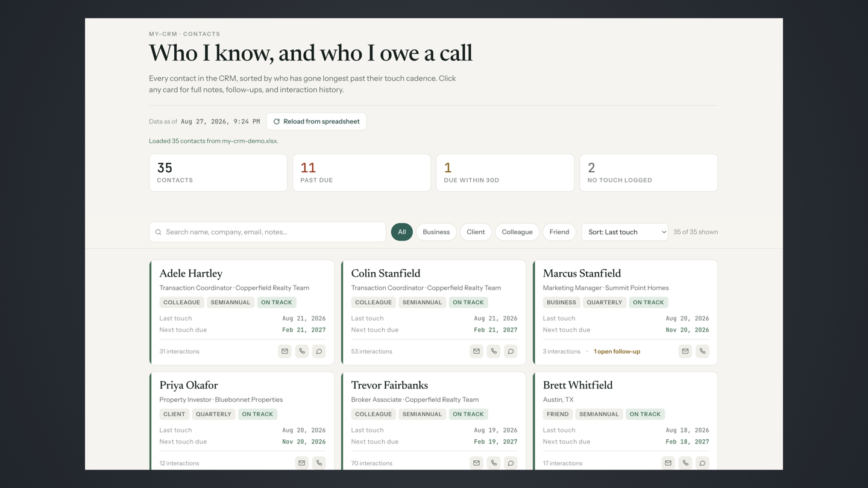Click the message bubble icon on Colin Stanfield's card

coord(511,351)
